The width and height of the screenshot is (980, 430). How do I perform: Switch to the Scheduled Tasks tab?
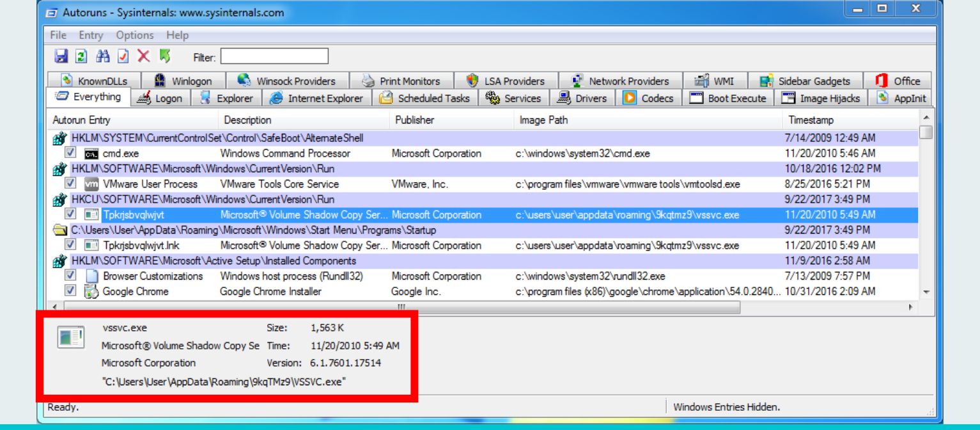point(424,99)
